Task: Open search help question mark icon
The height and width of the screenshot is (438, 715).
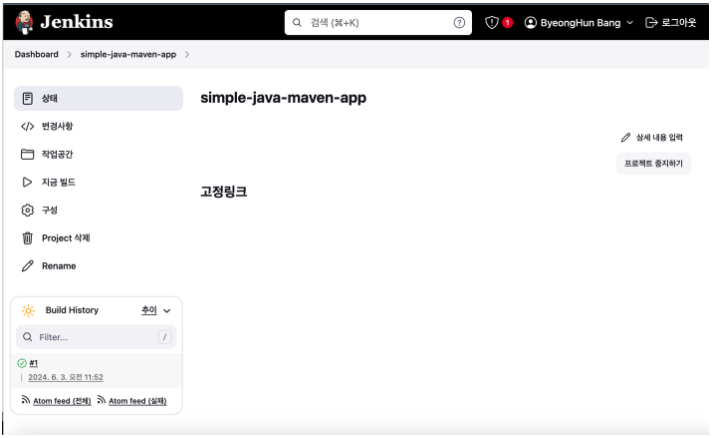Action: 459,22
